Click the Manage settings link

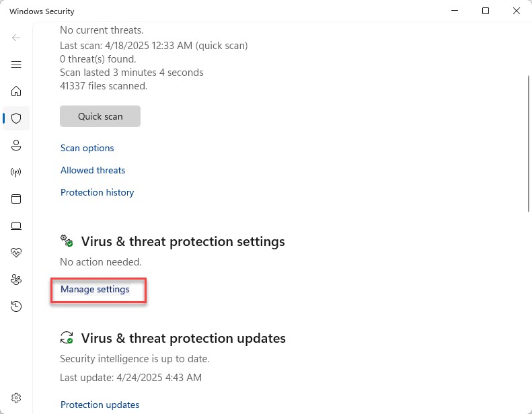(x=95, y=290)
